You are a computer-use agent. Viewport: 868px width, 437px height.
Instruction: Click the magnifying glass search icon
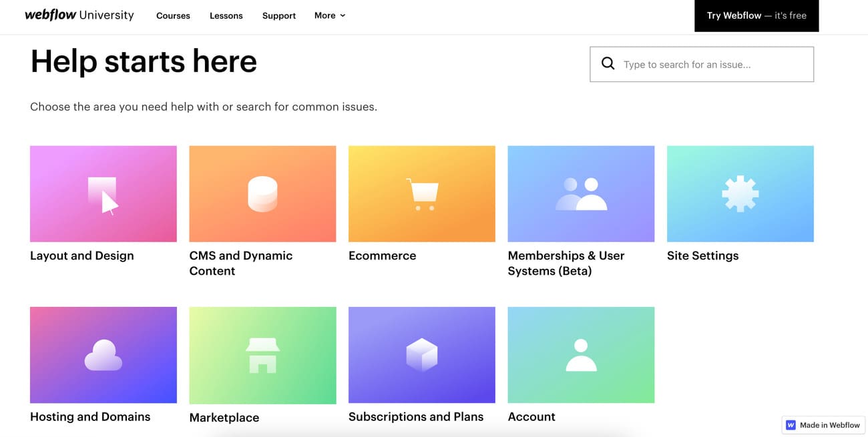[x=608, y=63]
